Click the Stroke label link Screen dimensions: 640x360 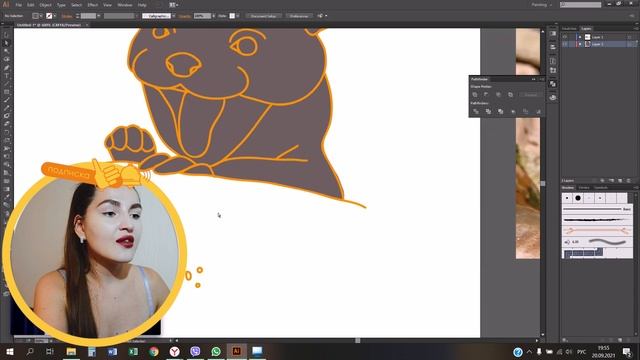67,16
